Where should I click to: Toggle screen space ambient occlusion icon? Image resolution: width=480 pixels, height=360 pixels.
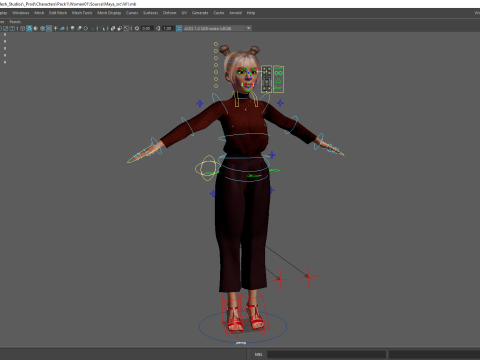point(72,28)
